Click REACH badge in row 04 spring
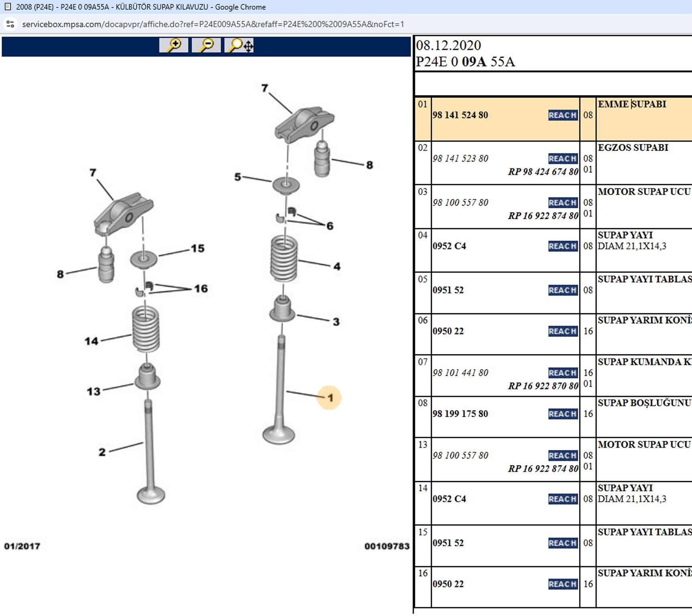The width and height of the screenshot is (692, 616). pyautogui.click(x=563, y=246)
